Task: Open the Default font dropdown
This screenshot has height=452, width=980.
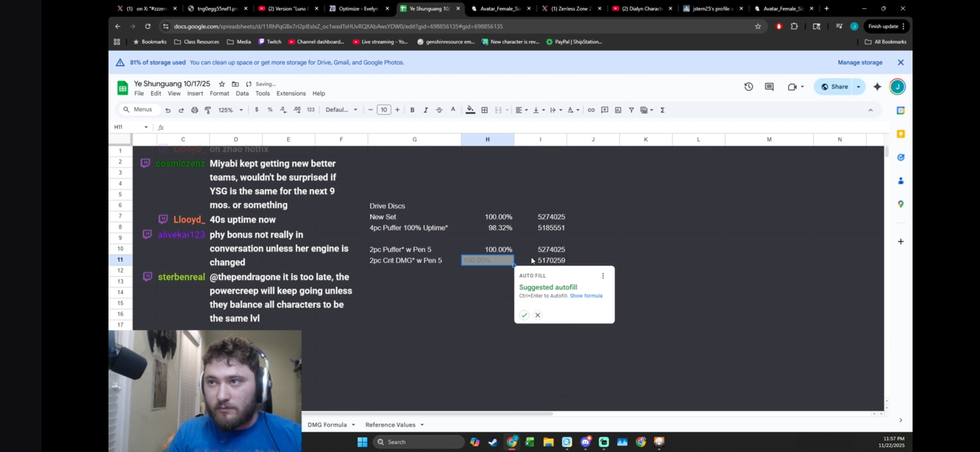Action: (341, 110)
